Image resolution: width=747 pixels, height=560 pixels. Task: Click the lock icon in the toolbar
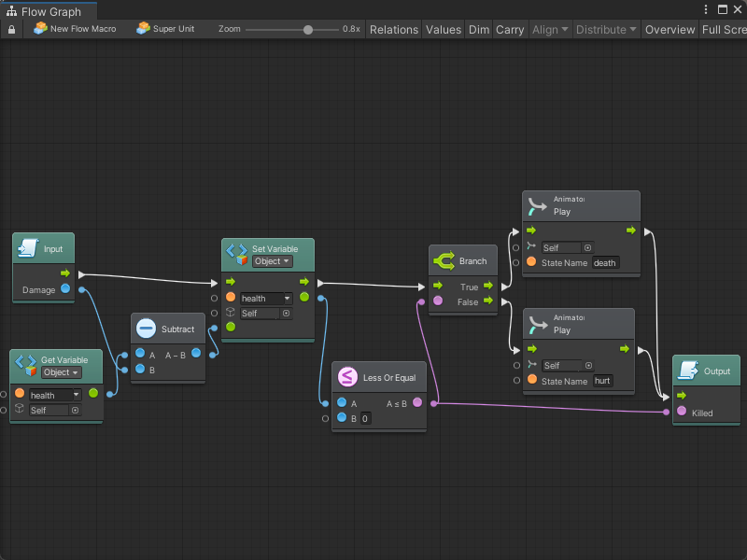(11, 29)
